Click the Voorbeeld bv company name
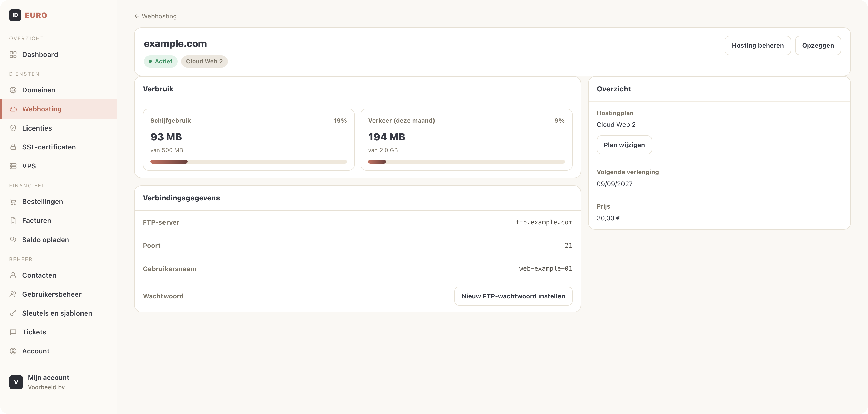Screen dimensions: 868x414 tap(46, 387)
